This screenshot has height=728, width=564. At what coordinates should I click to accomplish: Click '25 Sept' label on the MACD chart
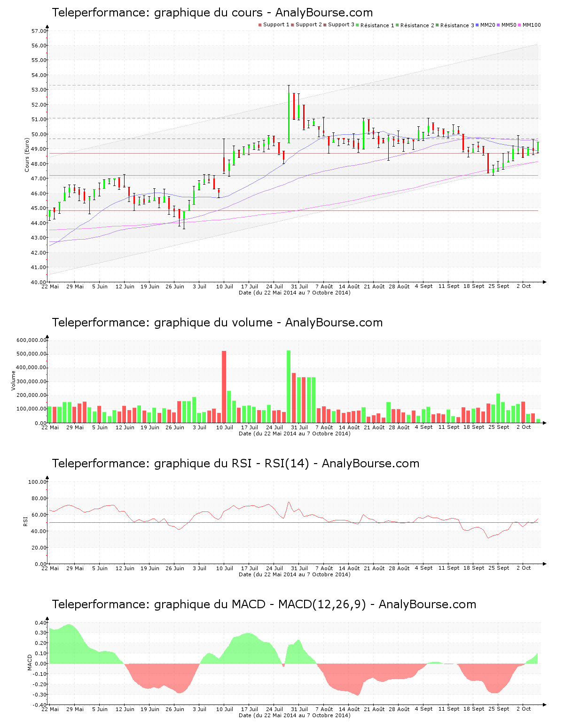[499, 709]
